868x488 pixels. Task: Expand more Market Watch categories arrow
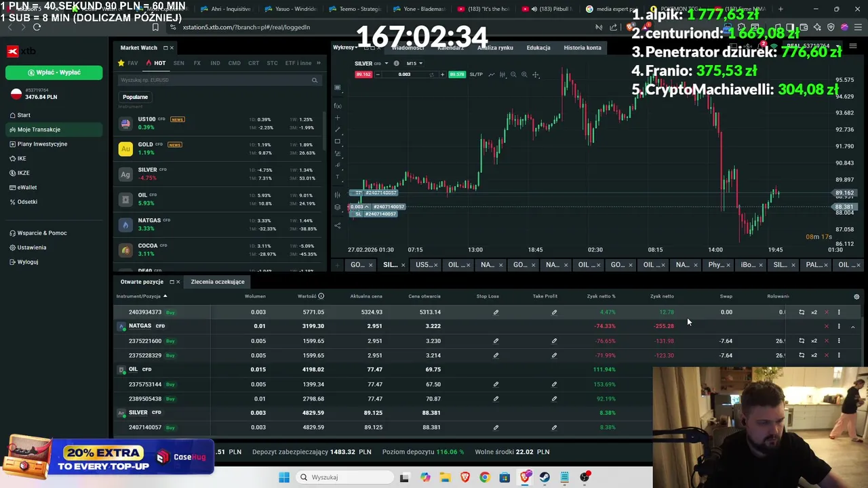[x=319, y=63]
